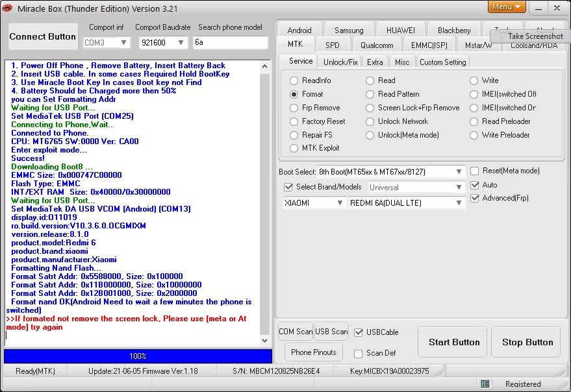The height and width of the screenshot is (392, 571).
Task: Open Phone Pinouts
Action: tap(314, 352)
